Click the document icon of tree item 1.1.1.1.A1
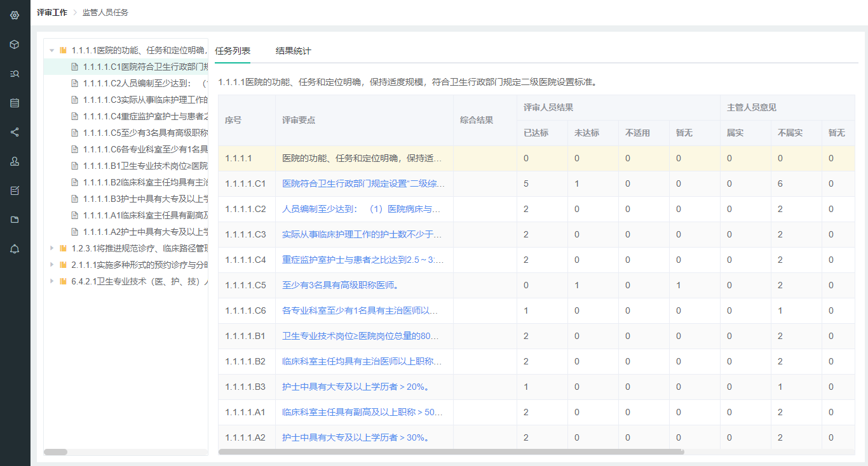Viewport: 868px width, 466px height. (74, 215)
